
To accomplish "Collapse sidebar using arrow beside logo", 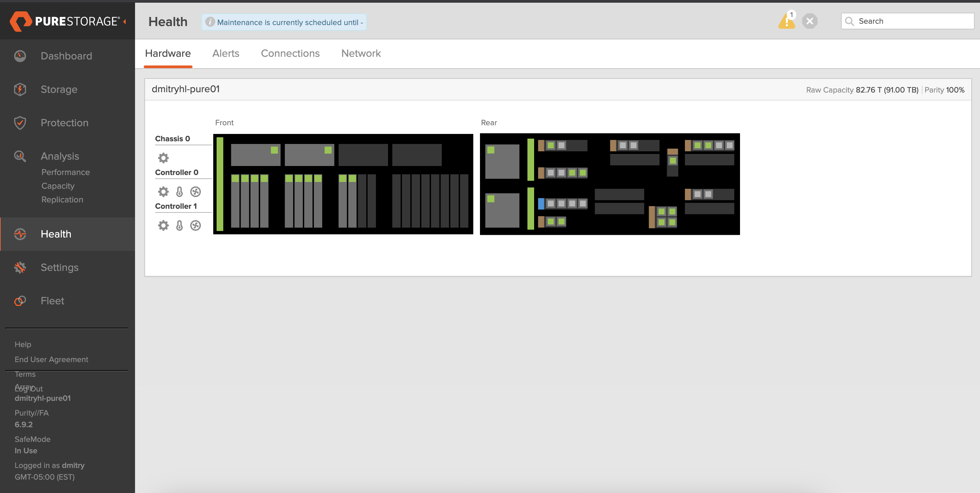I will click(124, 22).
